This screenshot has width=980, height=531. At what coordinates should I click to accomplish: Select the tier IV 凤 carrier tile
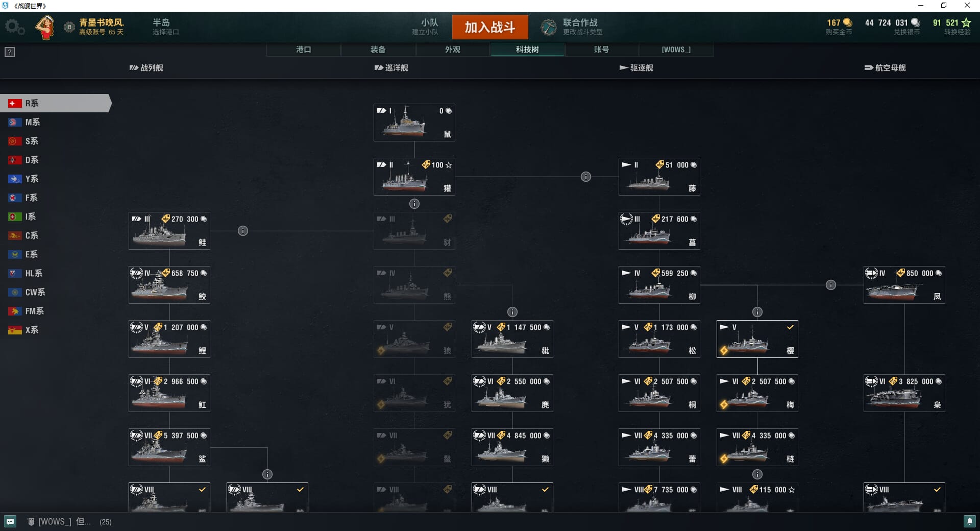904,285
